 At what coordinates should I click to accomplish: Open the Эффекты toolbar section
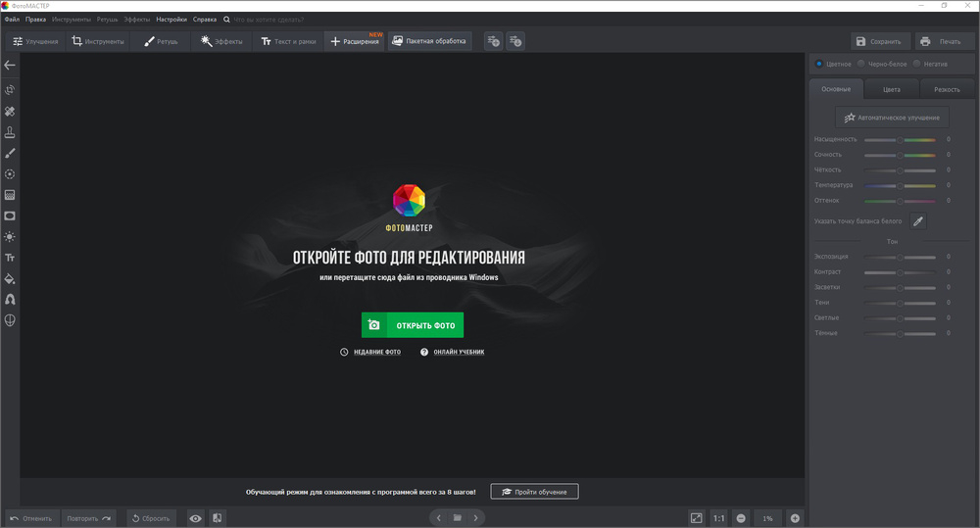tap(221, 41)
